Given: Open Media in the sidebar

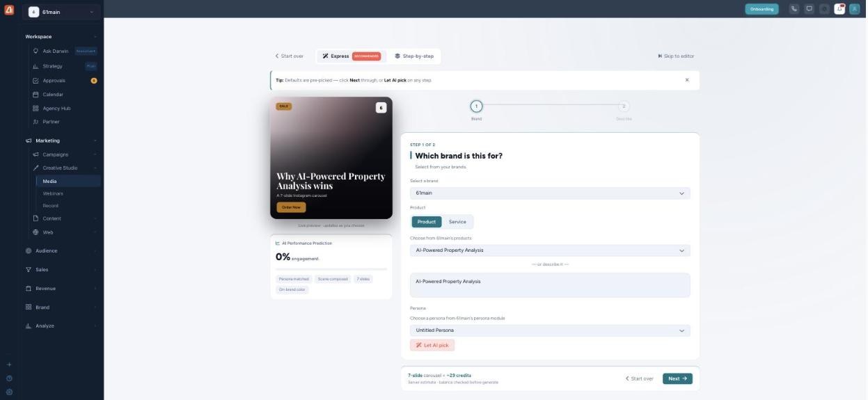Looking at the screenshot, I should click(68, 181).
